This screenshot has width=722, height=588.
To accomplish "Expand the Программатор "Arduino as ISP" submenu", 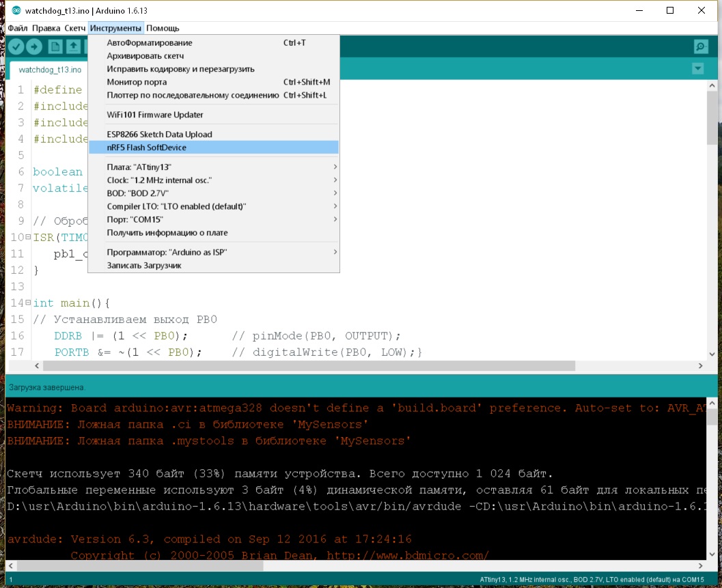I will [x=214, y=252].
